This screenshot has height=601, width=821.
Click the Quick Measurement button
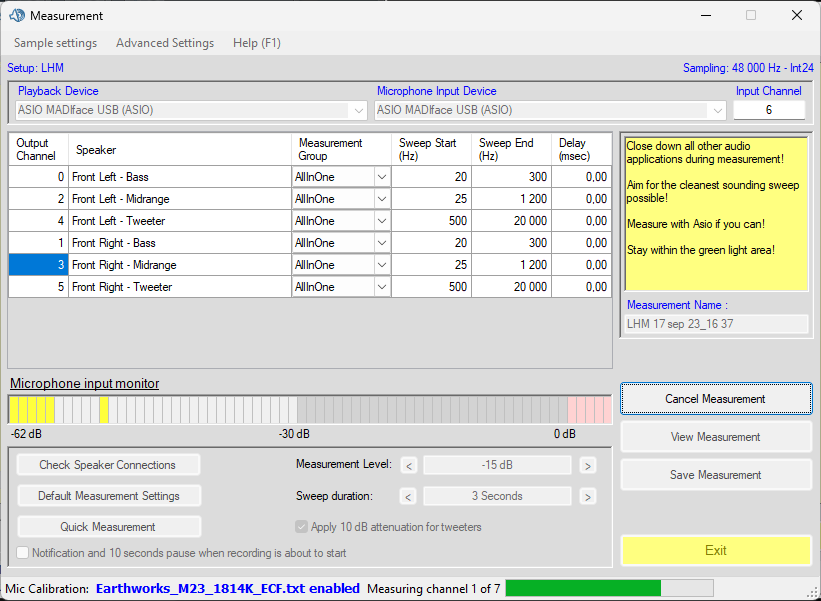coord(108,527)
